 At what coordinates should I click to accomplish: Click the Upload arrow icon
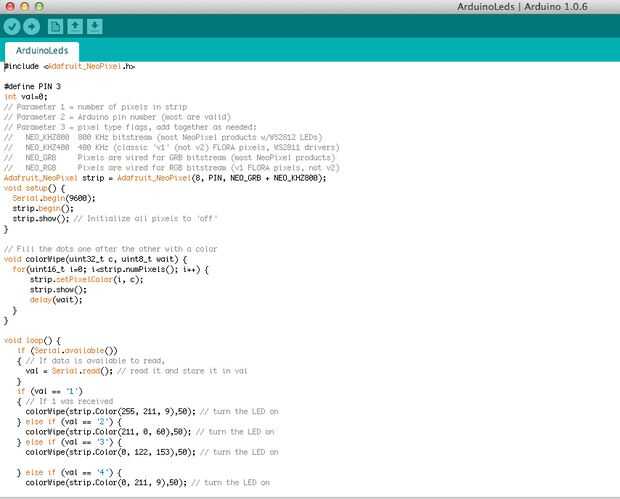[32, 26]
